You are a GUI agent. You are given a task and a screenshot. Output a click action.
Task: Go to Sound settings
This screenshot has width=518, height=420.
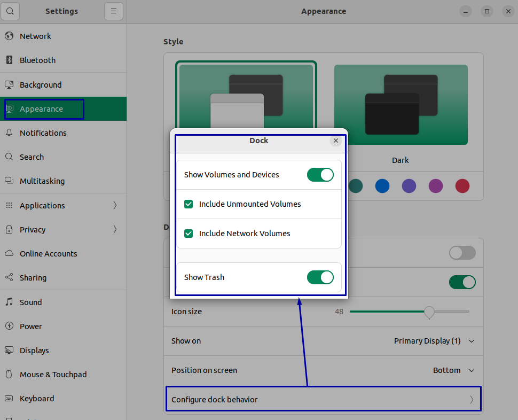63,302
